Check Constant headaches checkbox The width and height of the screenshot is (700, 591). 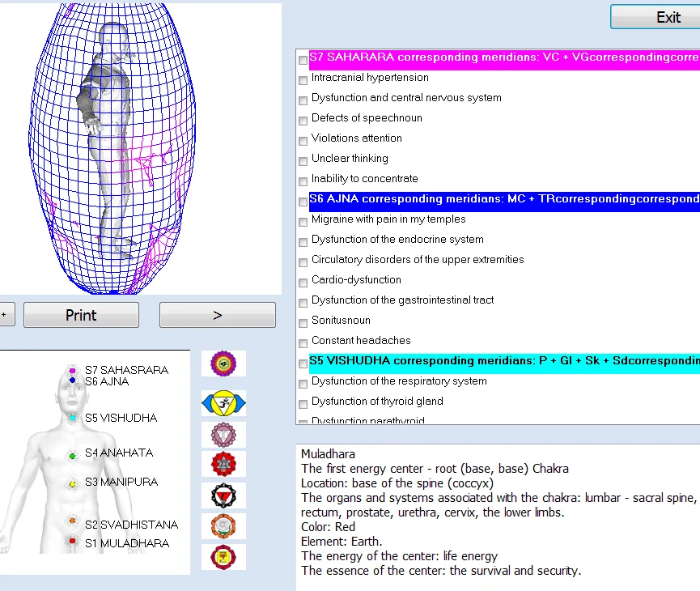[x=303, y=343]
